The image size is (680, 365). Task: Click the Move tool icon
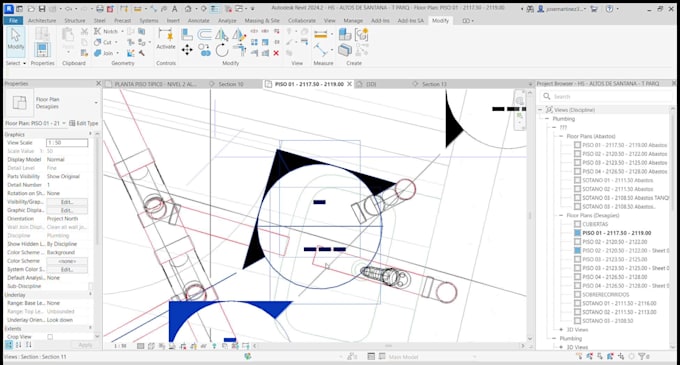(x=187, y=50)
